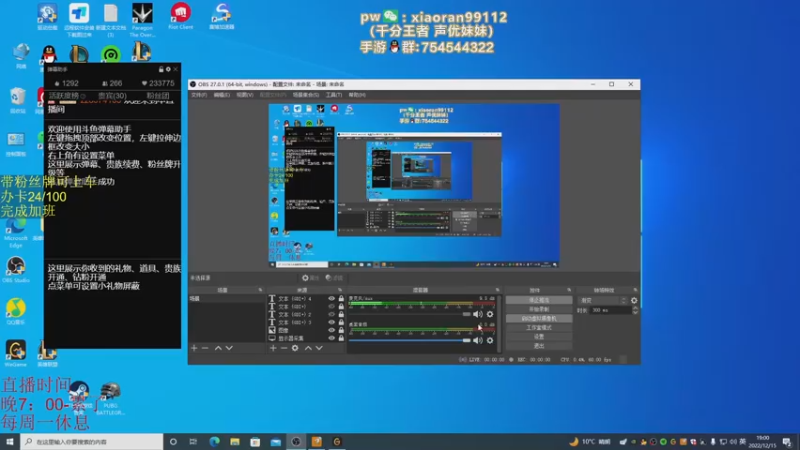Open WeGame desktop shortcut
This screenshot has width=800, height=450.
[x=16, y=354]
